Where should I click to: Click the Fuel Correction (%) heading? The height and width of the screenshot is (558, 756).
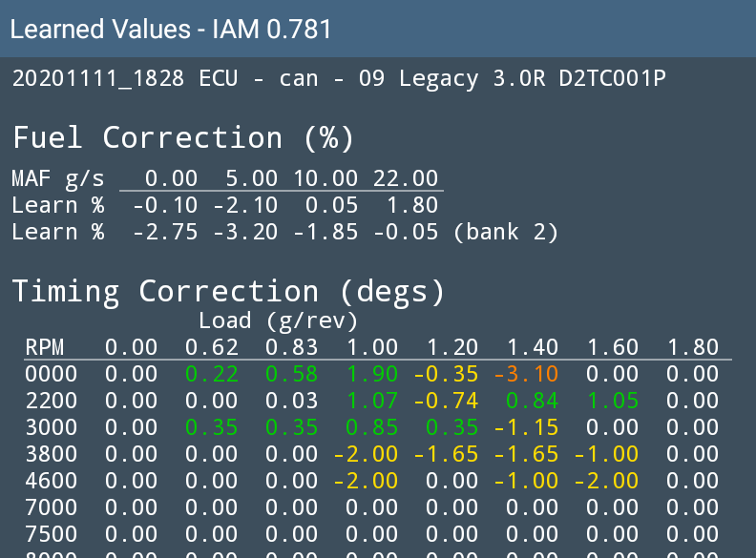[183, 138]
